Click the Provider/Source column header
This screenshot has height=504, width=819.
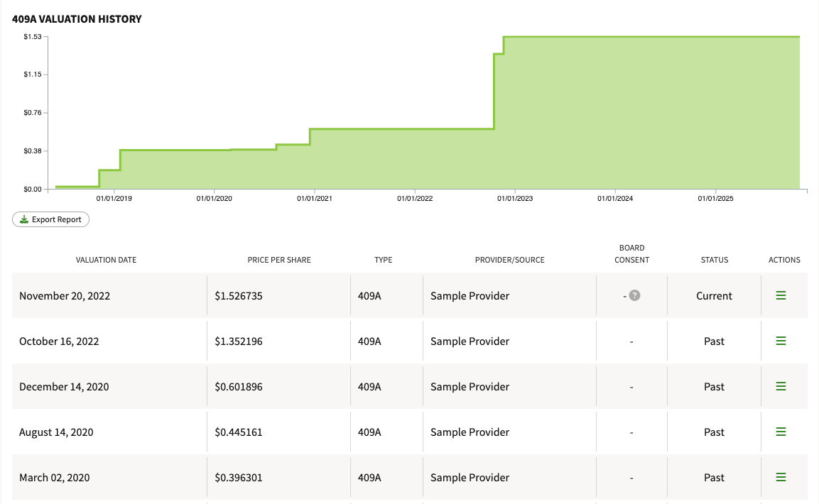[509, 260]
